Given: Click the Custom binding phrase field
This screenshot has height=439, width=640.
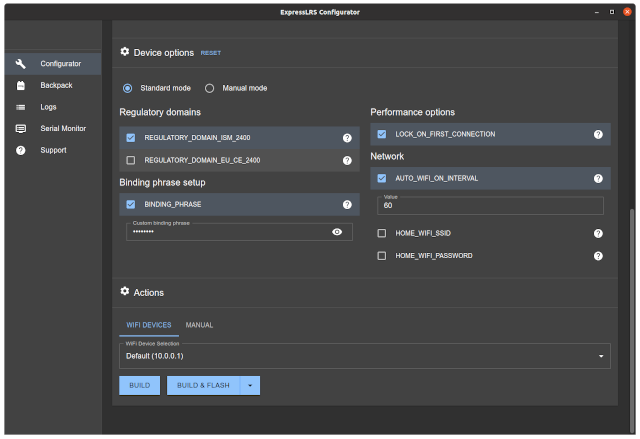Looking at the screenshot, I should tap(239, 232).
